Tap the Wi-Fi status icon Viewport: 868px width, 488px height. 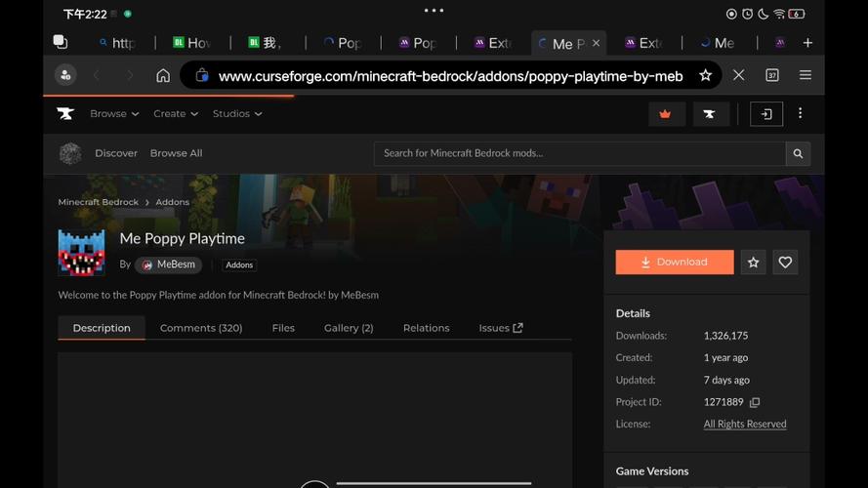[x=779, y=14]
